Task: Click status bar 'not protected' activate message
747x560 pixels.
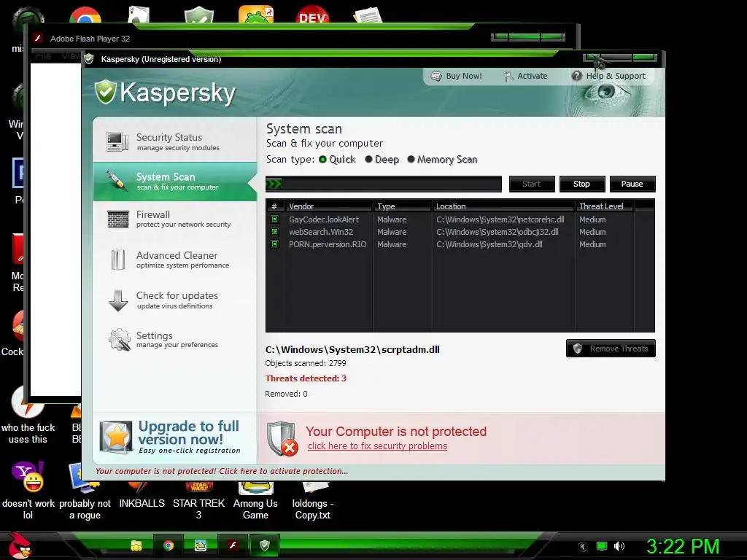Action: click(x=222, y=471)
